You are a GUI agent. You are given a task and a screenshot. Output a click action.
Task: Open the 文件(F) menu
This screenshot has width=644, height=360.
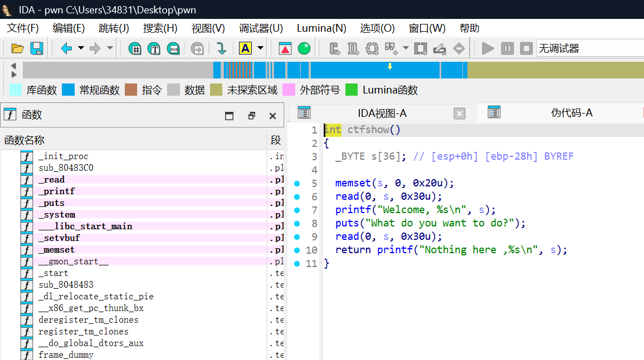click(x=23, y=28)
